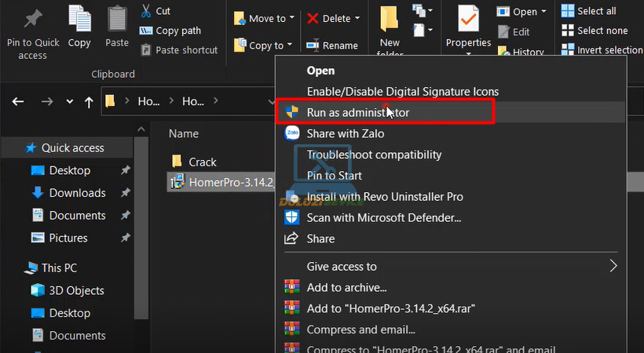Click Pin to Quick access icon
This screenshot has height=353, width=644.
pos(32,19)
